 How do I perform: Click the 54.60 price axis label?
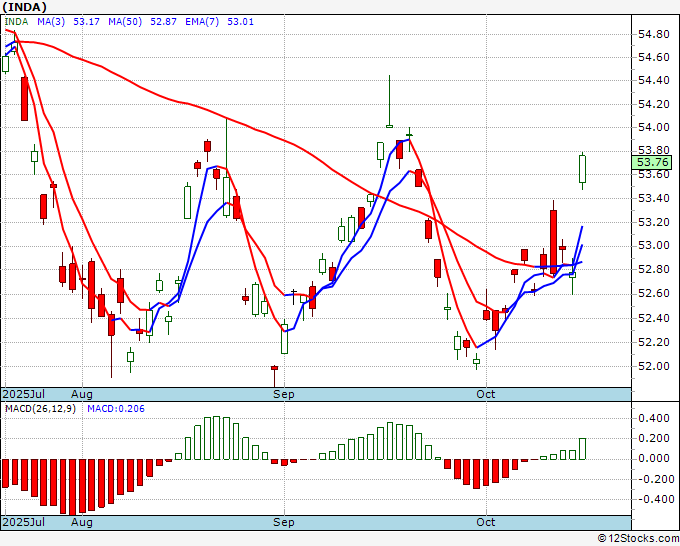[654, 57]
